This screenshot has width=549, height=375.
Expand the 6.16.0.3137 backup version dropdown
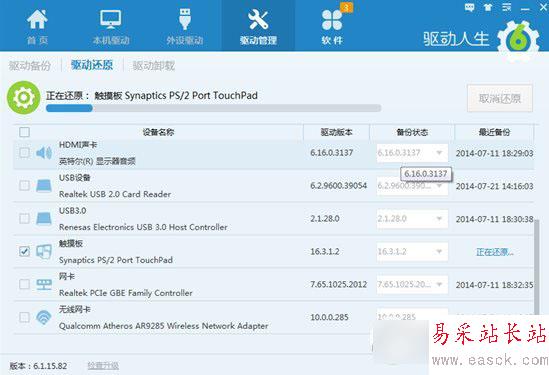tap(412, 153)
